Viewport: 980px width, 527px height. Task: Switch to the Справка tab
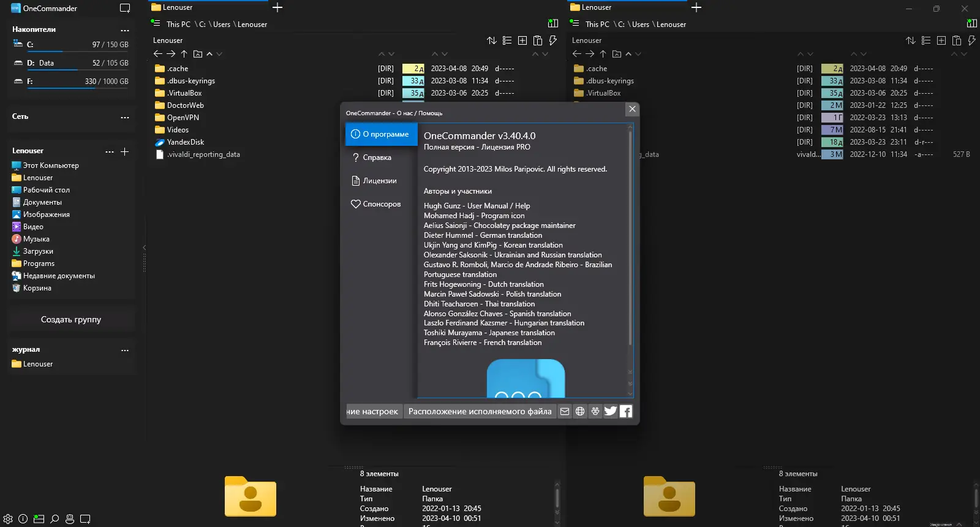(x=381, y=157)
